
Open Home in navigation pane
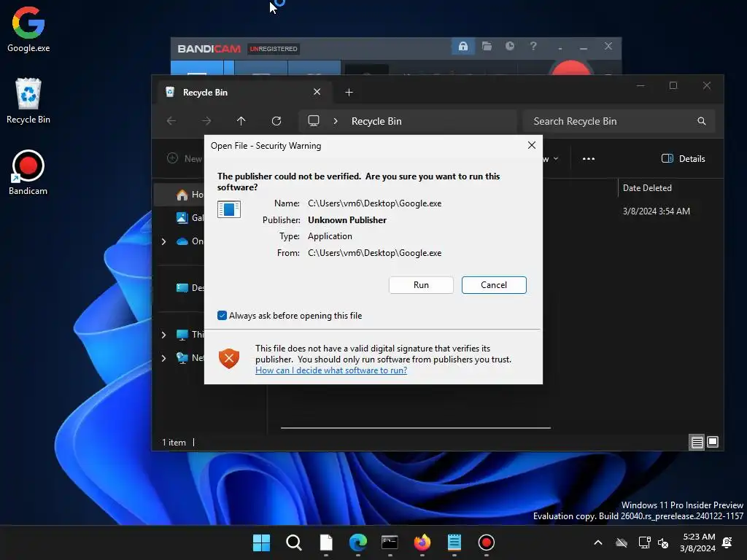[x=190, y=194]
